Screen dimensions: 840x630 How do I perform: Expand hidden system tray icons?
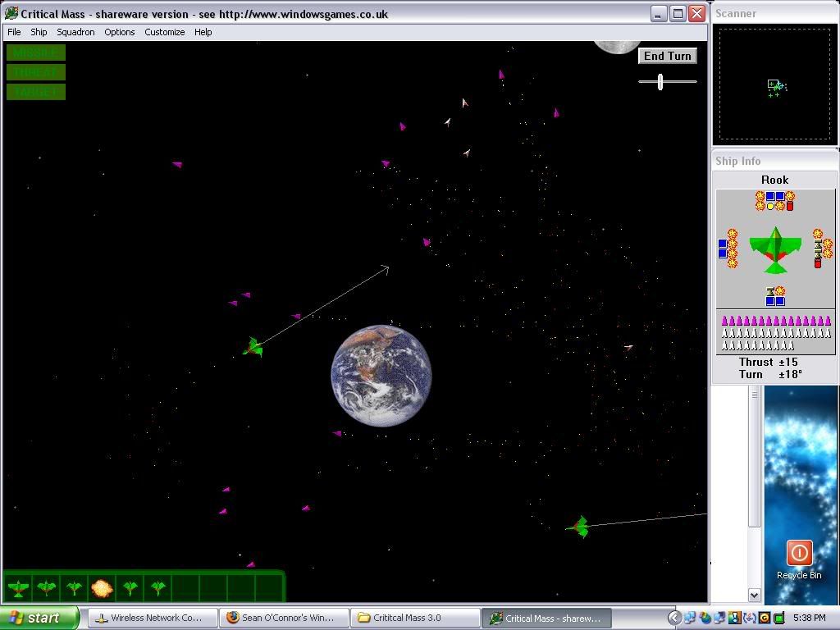tap(674, 618)
